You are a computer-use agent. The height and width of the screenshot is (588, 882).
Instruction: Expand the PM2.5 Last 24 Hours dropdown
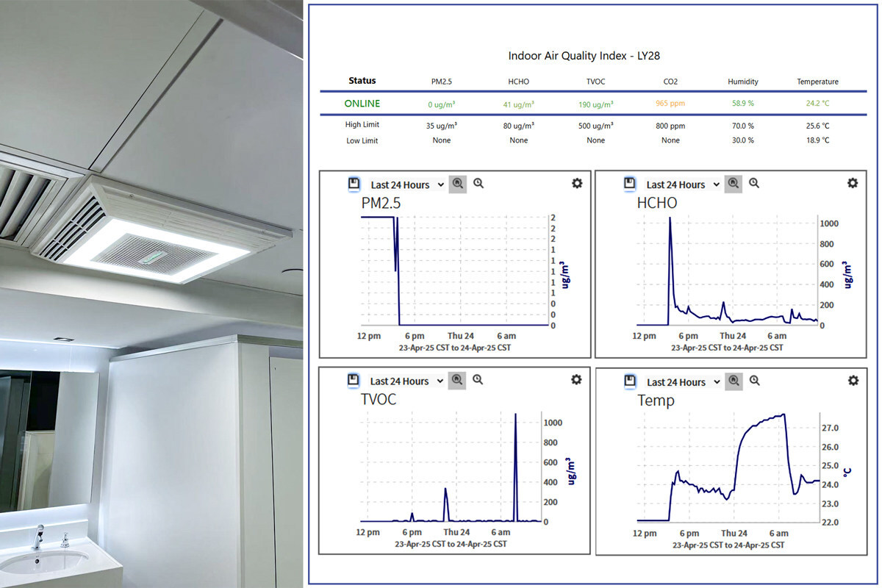pos(407,184)
